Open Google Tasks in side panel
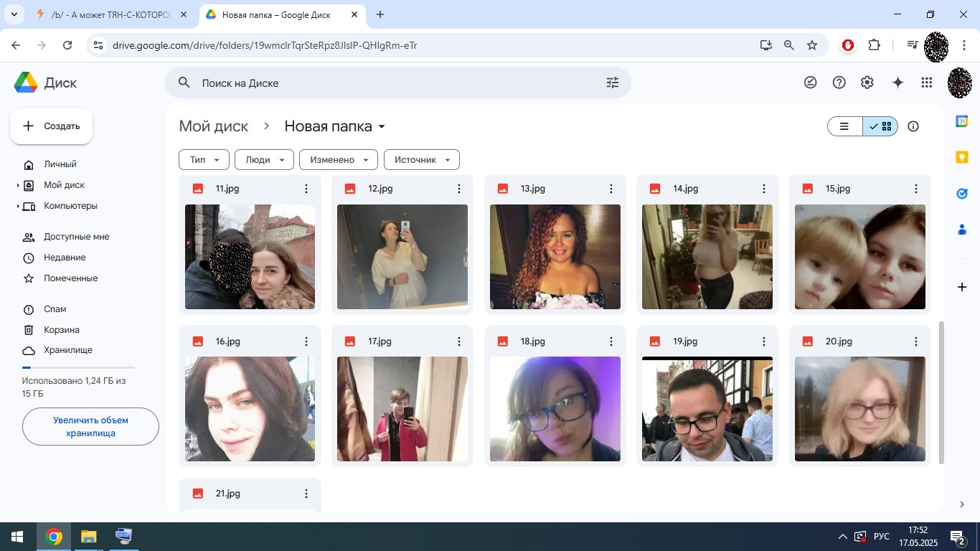Viewport: 980px width, 551px height. coord(962,194)
